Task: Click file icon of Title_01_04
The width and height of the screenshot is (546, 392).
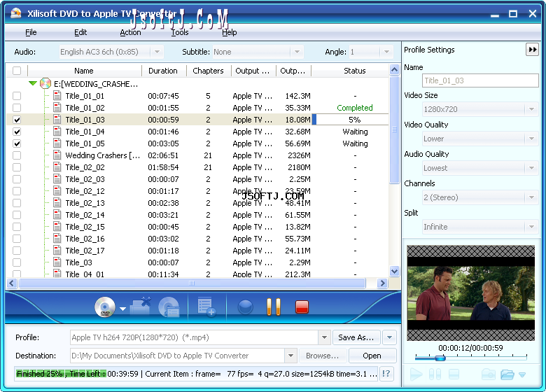Action: 57,132
